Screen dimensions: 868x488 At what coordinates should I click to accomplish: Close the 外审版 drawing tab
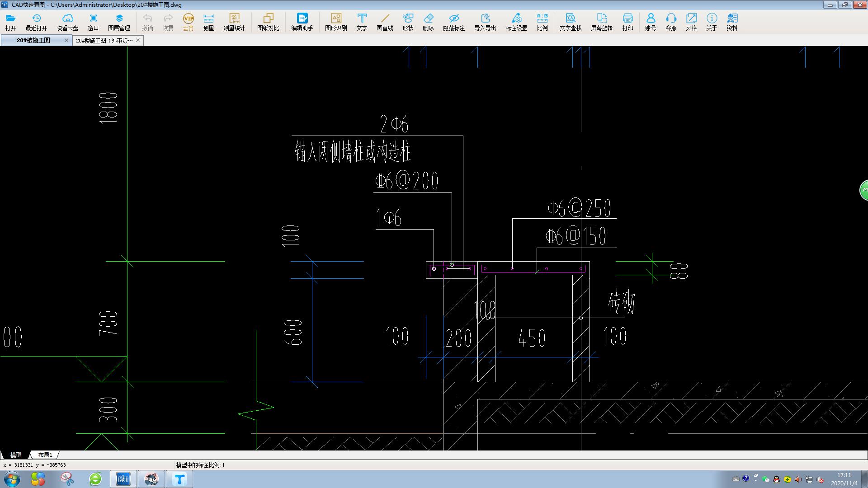point(138,40)
